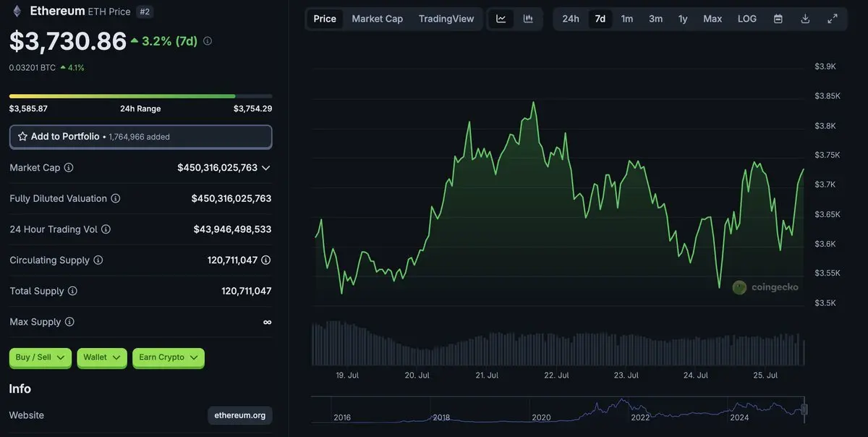Click the $3,754.29 range high value
Image resolution: width=868 pixels, height=437 pixels.
click(253, 109)
